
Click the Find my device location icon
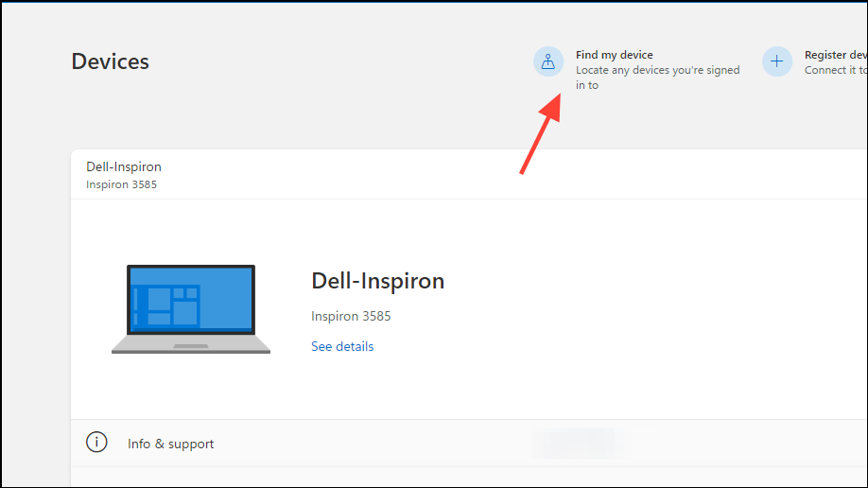pyautogui.click(x=548, y=61)
